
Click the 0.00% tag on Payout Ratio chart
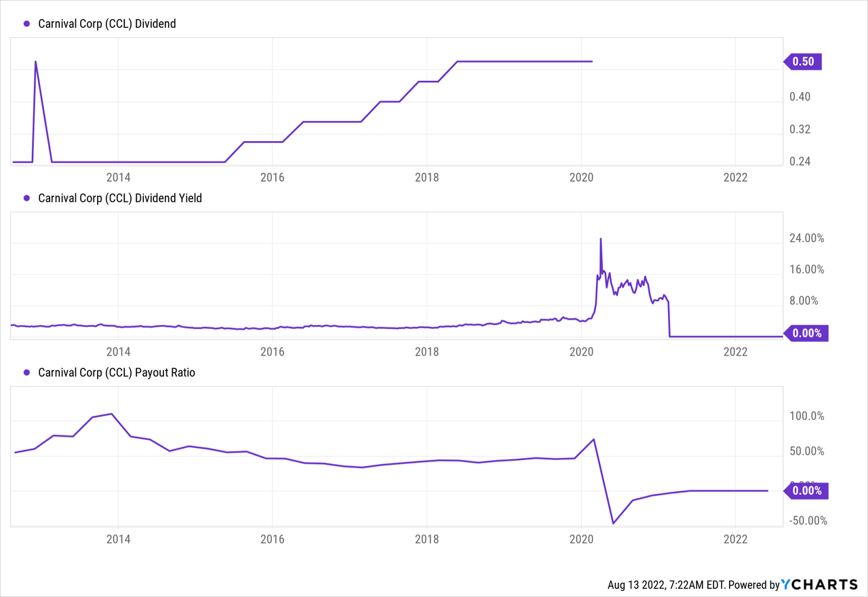[x=806, y=490]
